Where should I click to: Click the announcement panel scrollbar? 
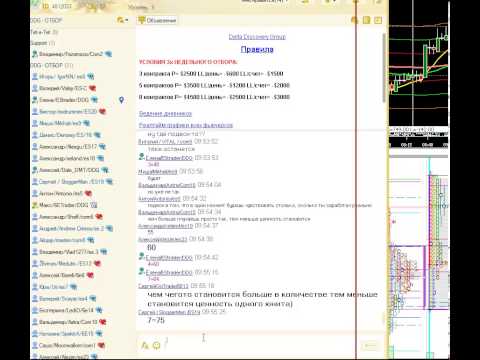point(384,67)
